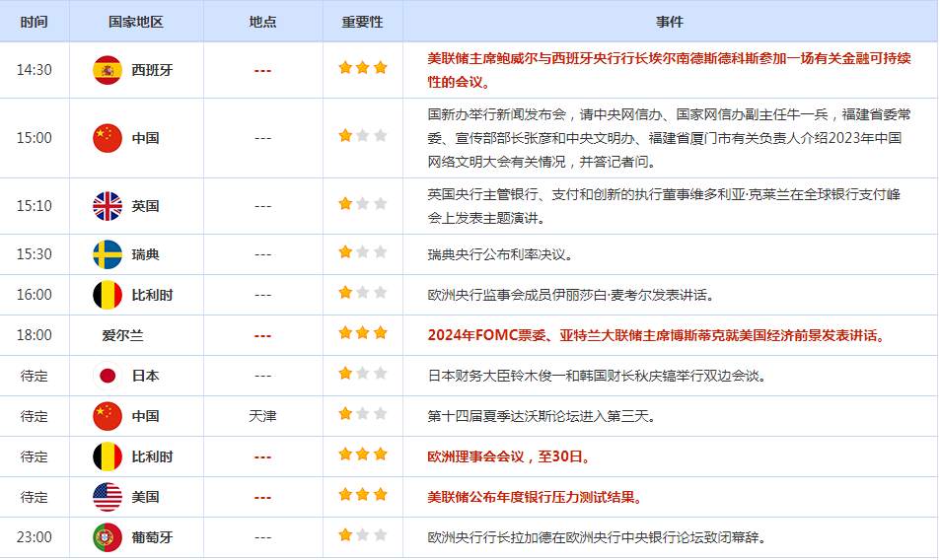The image size is (940, 560).
Task: Click Belgium flag in the 16:00 row
Action: click(x=108, y=295)
